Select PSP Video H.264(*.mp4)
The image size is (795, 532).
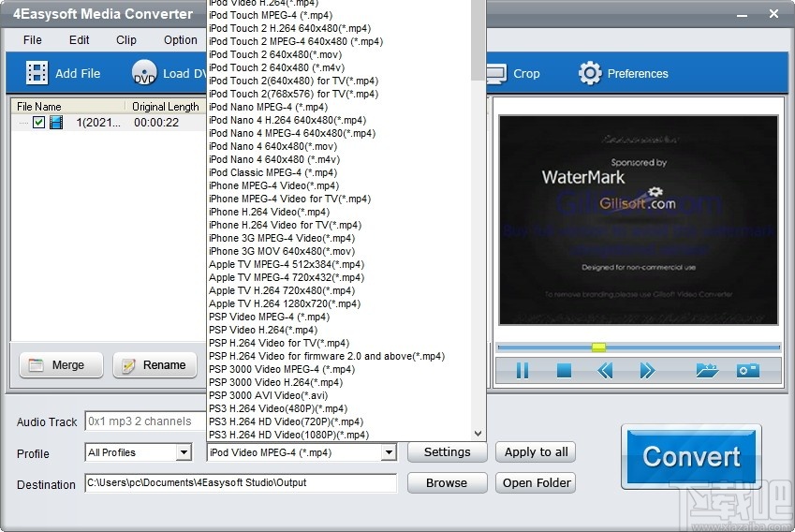point(263,330)
